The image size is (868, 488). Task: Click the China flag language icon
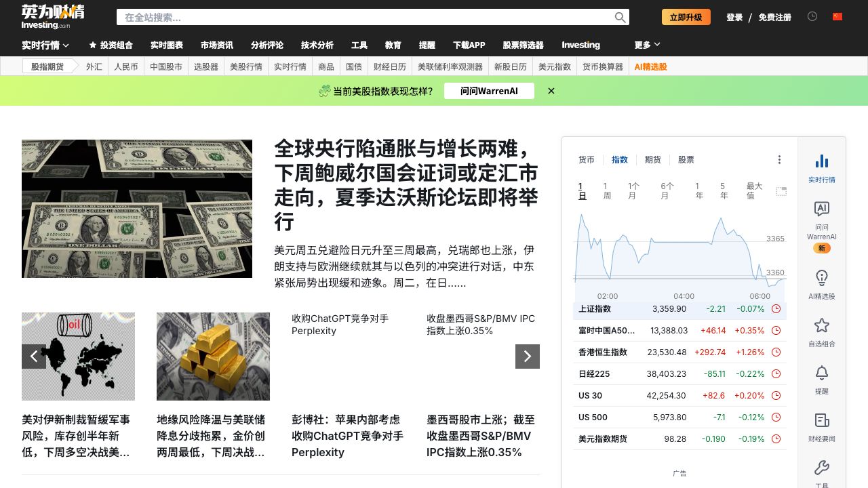(x=837, y=17)
